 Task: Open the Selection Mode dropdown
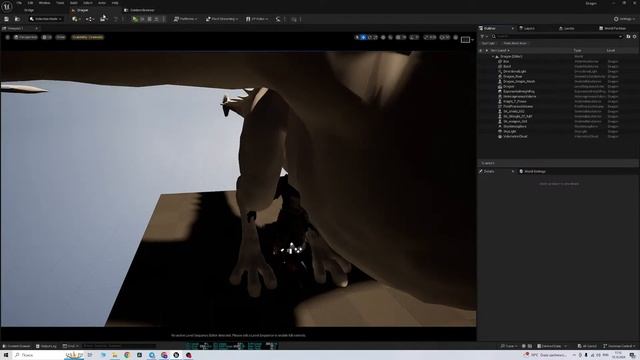[46, 19]
